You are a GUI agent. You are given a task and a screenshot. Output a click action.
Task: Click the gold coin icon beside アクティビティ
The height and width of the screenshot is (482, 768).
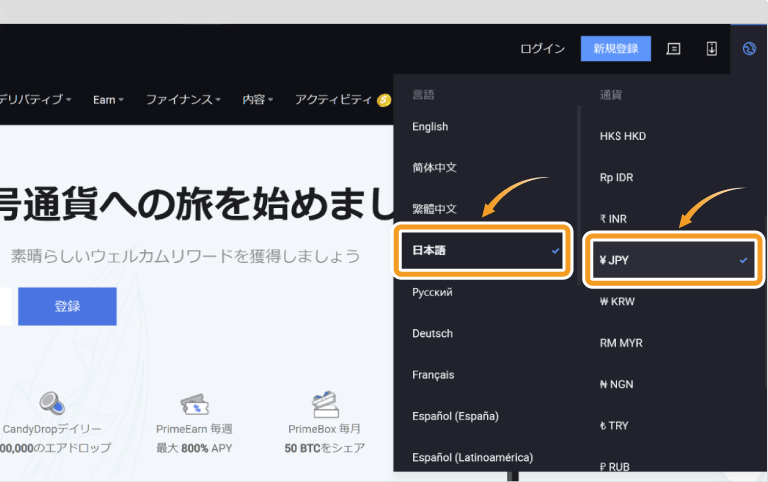point(384,100)
